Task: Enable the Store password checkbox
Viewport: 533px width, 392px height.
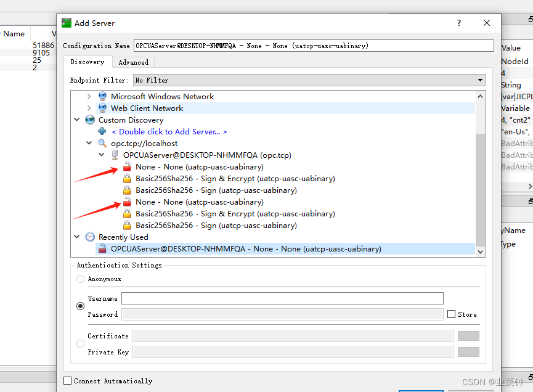Action: tap(452, 314)
